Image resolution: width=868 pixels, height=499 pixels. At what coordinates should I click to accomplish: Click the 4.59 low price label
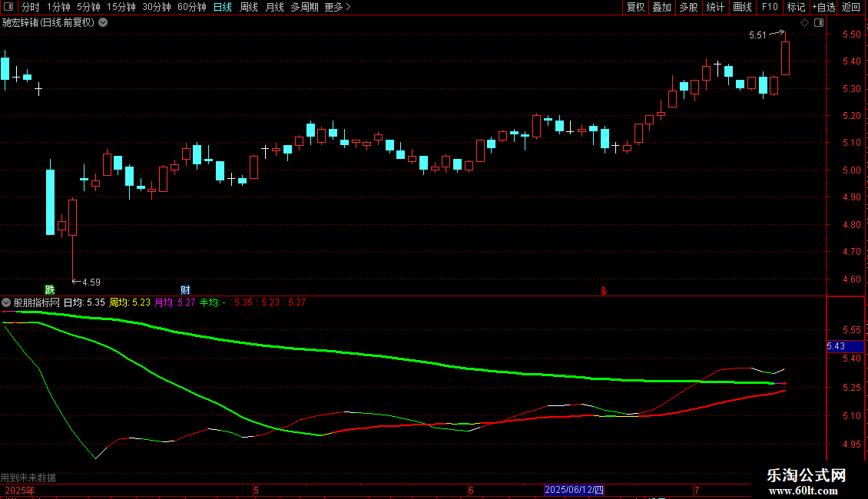point(91,283)
